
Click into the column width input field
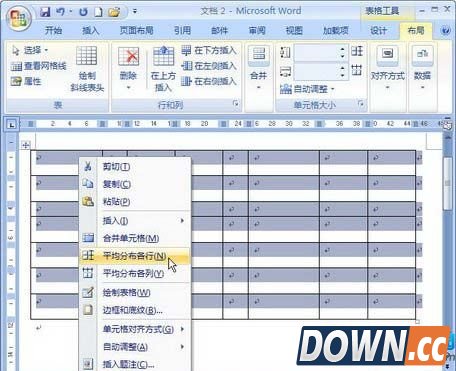pyautogui.click(x=316, y=71)
